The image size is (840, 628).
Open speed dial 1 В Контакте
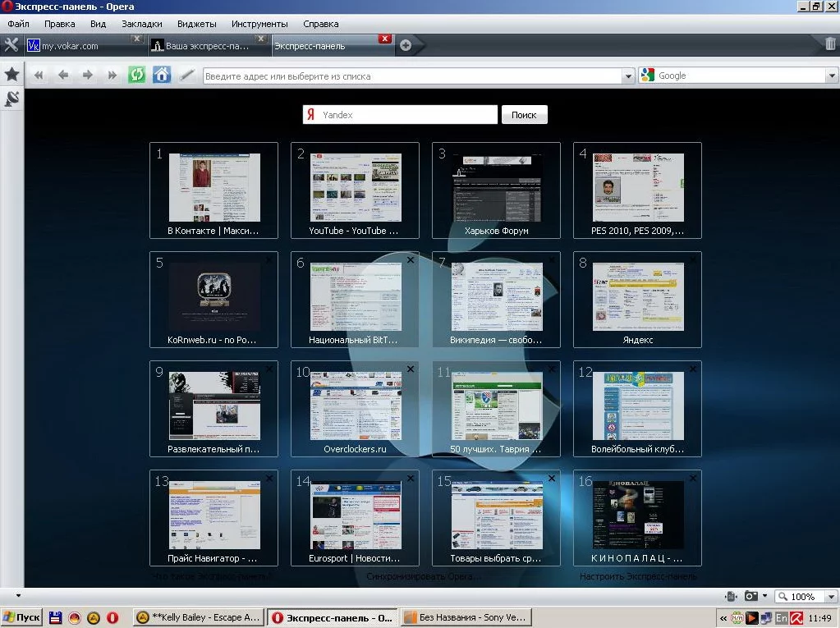(x=213, y=190)
